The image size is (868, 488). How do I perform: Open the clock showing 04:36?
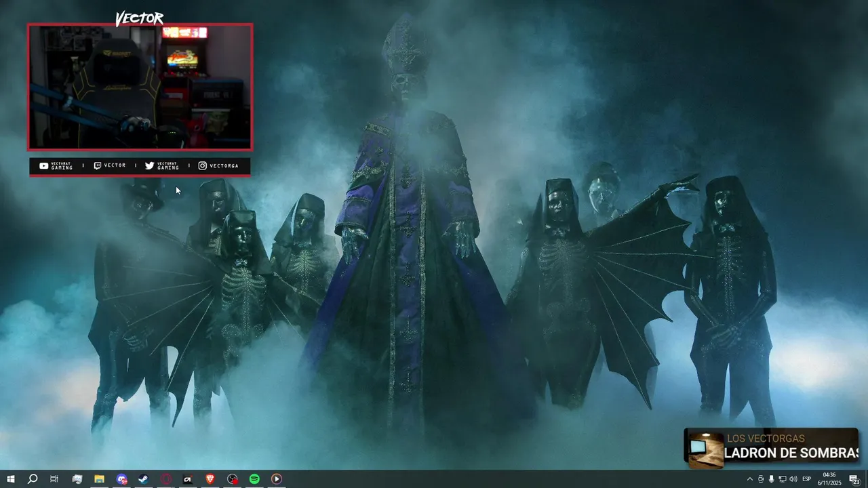click(x=829, y=479)
